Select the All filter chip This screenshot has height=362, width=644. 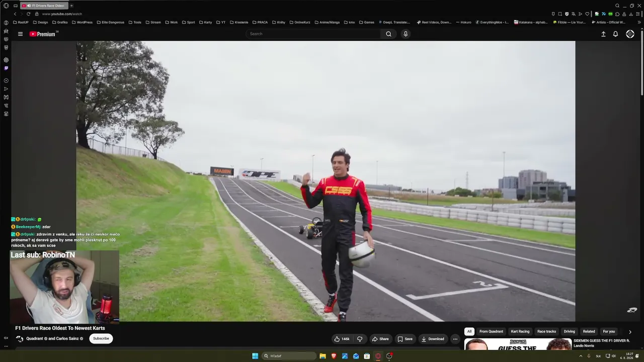(469, 332)
